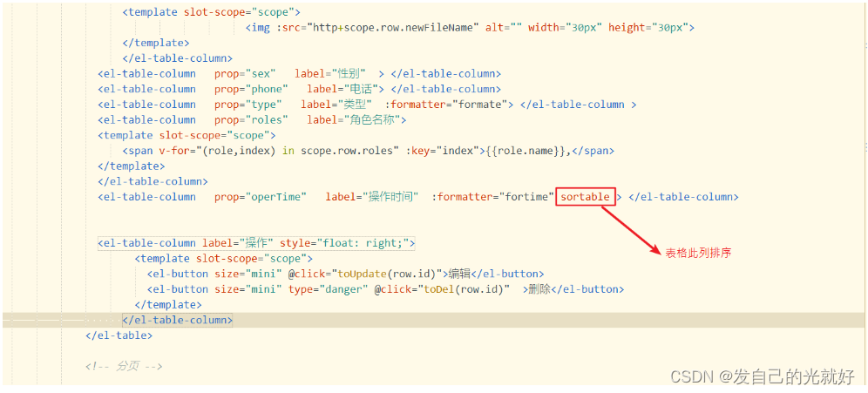This screenshot has height=393, width=868.
Task: Select the label="操作" attribute
Action: 238,243
